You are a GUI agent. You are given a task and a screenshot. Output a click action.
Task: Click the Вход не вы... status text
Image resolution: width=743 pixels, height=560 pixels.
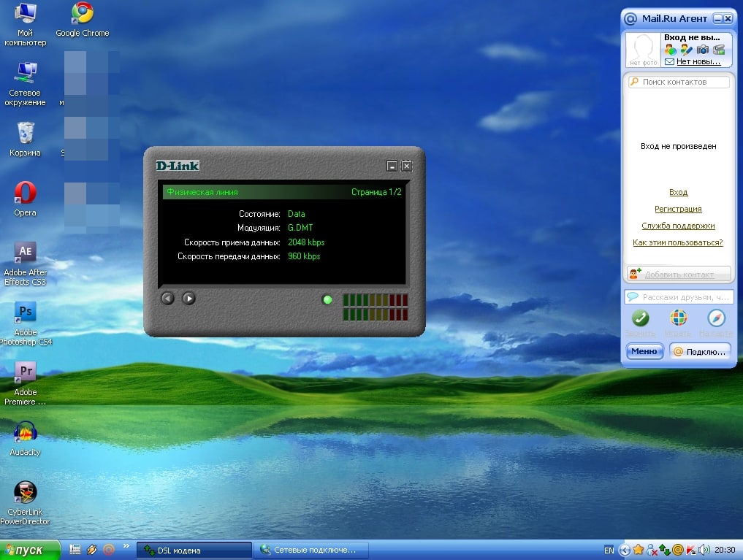pyautogui.click(x=692, y=37)
